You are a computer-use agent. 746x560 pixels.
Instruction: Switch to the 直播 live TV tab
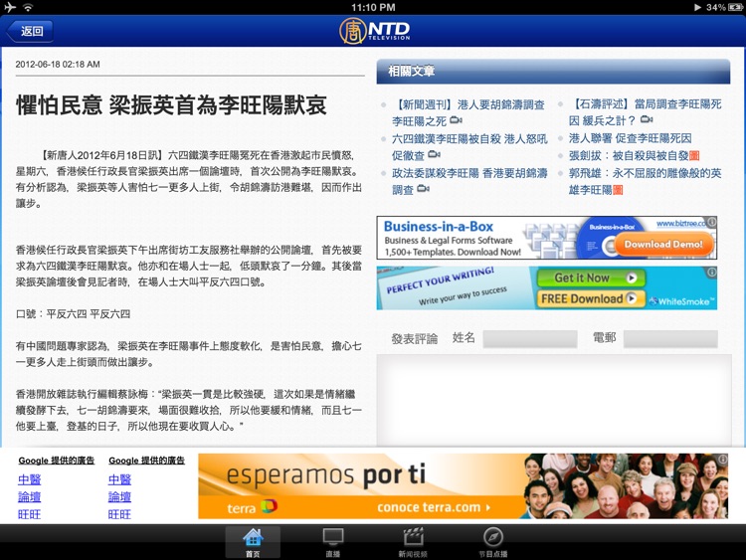[333, 542]
